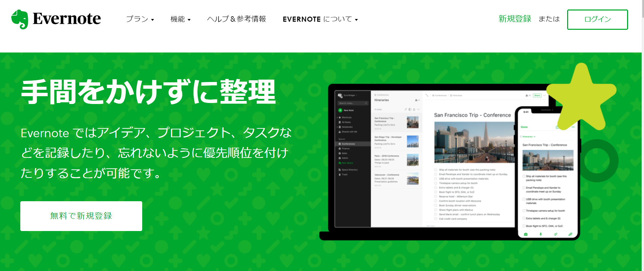Screen dimensions: 644x271
Task: Click the Evernote elephant logo icon
Action: pos(20,19)
